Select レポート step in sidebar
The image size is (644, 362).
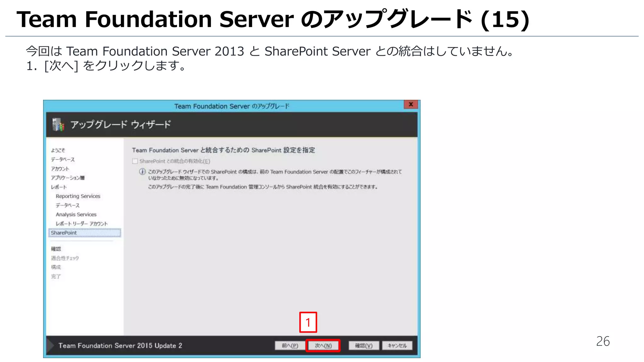click(59, 187)
